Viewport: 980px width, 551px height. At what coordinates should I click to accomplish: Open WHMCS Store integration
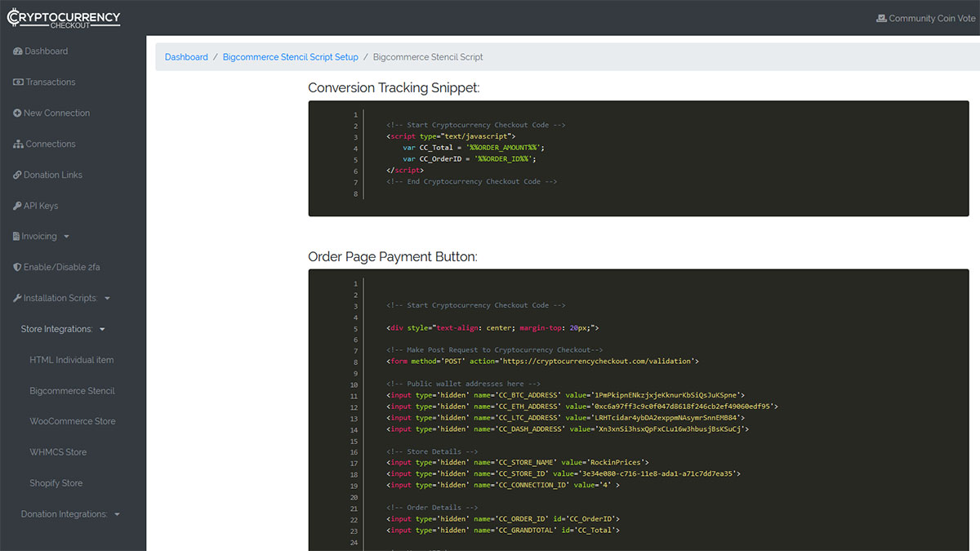click(x=58, y=452)
